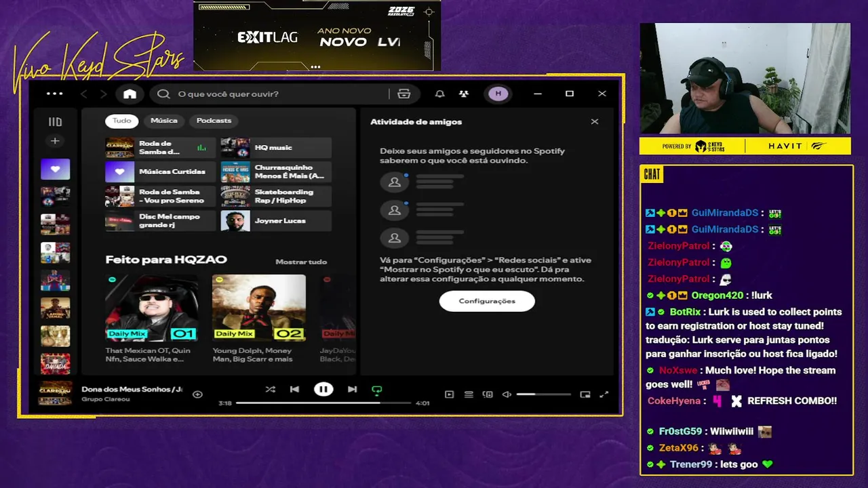The width and height of the screenshot is (868, 488).
Task: Open HQ music playlist tile
Action: coord(276,148)
